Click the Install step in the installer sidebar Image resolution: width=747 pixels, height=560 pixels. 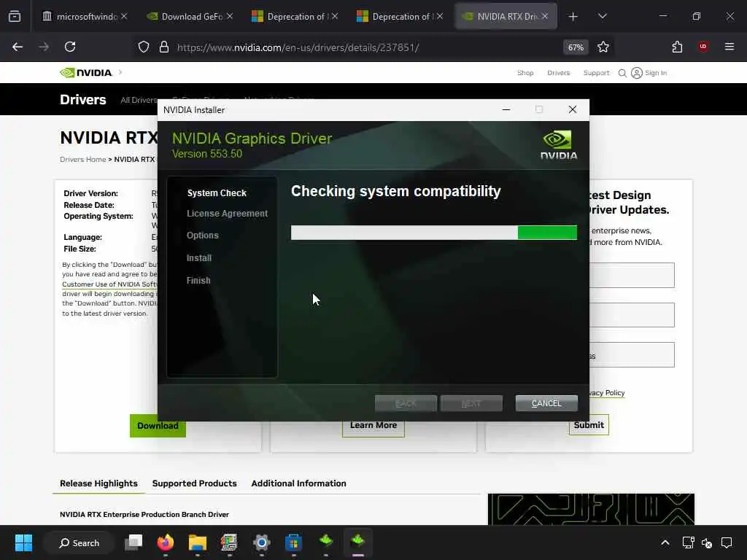click(x=198, y=258)
